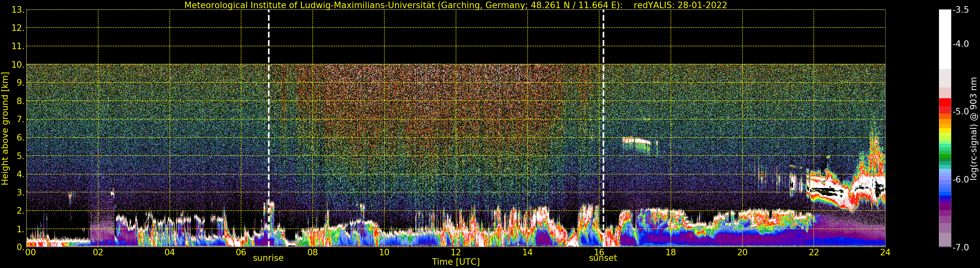Click the height axis tick label 11

click(x=18, y=47)
